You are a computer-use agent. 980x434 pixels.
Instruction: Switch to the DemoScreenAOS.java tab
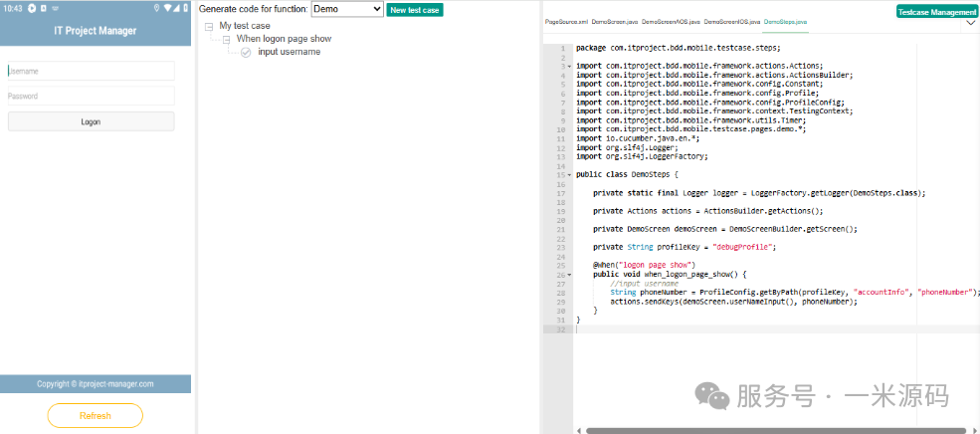click(x=671, y=22)
